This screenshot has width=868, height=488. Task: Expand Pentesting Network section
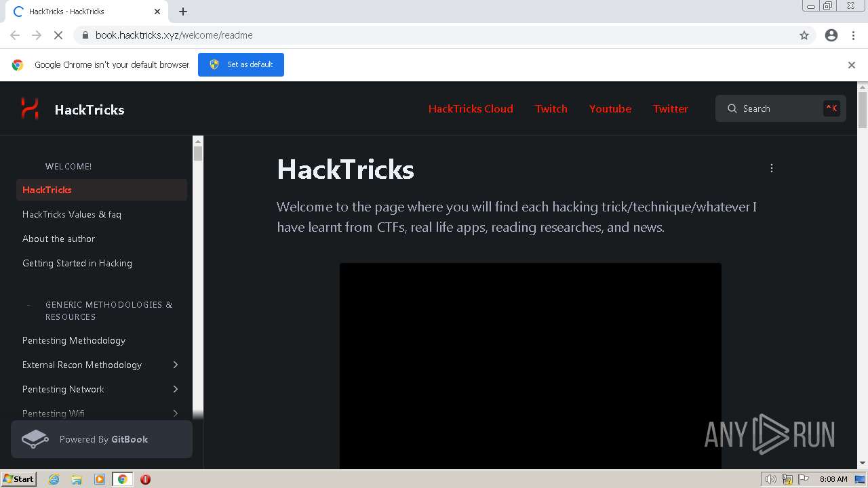point(176,389)
